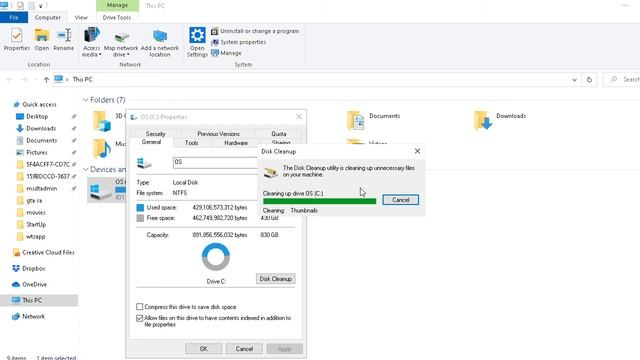Screen dimensions: 640x360
Task: Choose Add a network location
Action: (160, 43)
